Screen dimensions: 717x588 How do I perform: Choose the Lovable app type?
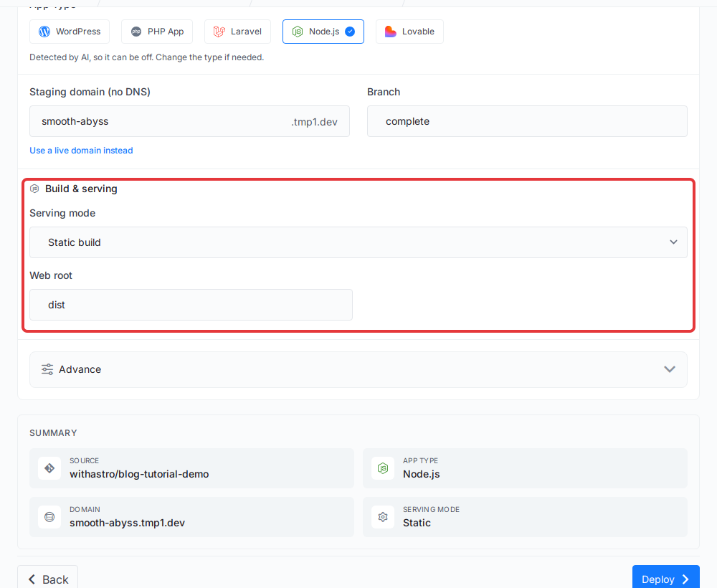[409, 32]
